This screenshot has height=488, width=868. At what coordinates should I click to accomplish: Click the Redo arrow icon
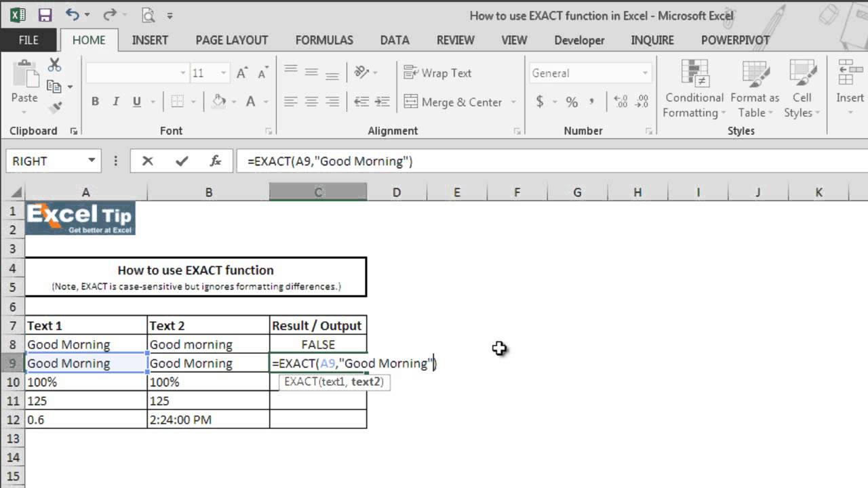pyautogui.click(x=109, y=14)
